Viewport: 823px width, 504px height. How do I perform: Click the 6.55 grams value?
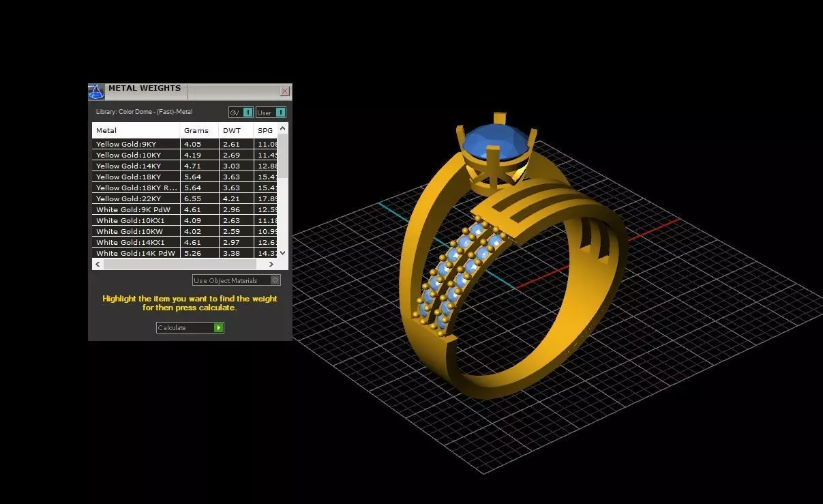coord(192,198)
